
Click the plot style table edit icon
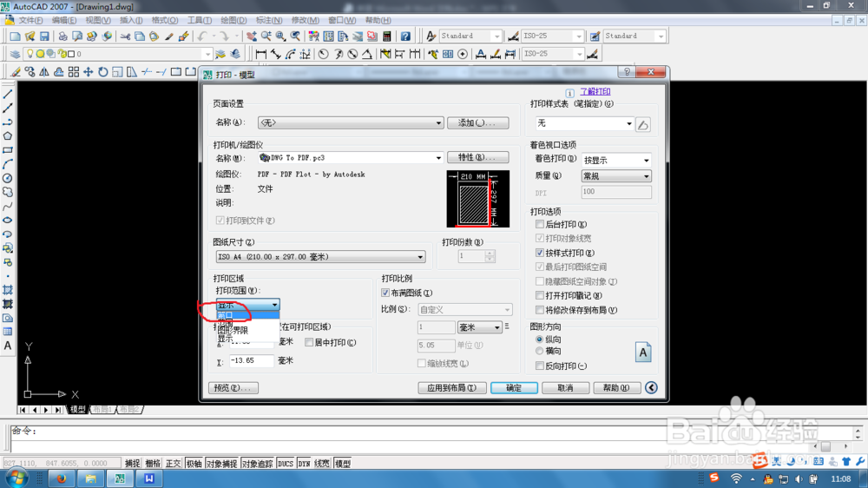click(642, 125)
